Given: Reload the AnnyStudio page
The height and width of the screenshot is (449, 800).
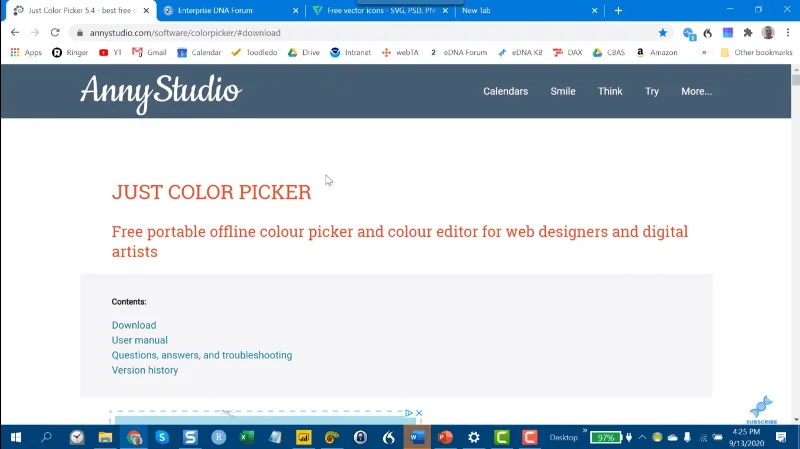Looking at the screenshot, I should (55, 33).
